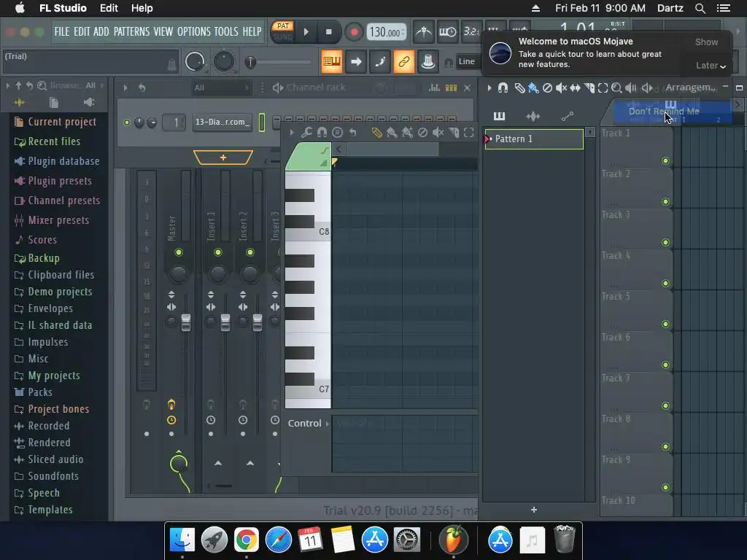Toggle Insert 1 green mute light
This screenshot has height=560, width=747.
click(x=217, y=252)
